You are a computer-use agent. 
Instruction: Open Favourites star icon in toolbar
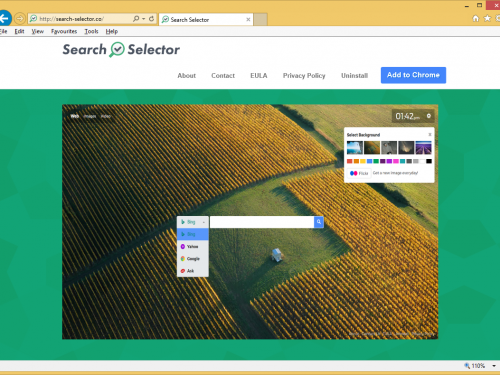[487, 18]
